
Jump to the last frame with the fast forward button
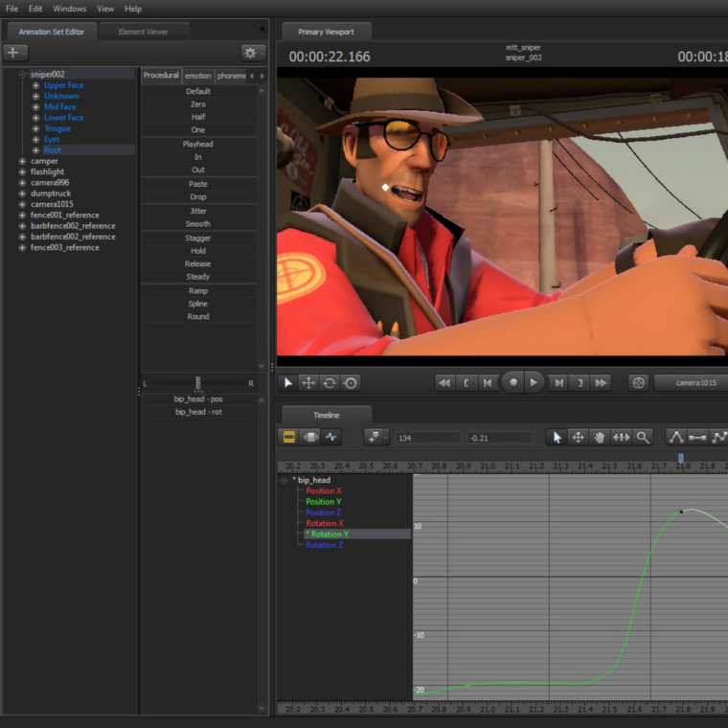tap(602, 383)
